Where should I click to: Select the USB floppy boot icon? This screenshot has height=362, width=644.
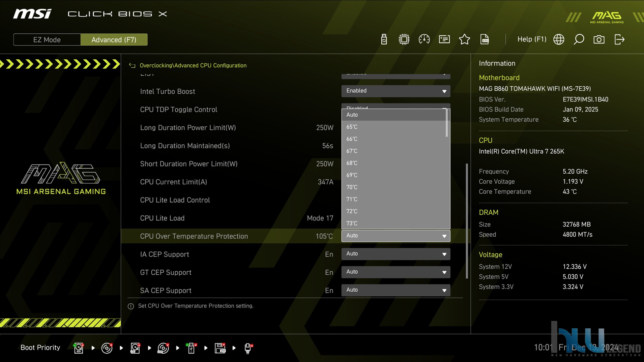point(220,348)
